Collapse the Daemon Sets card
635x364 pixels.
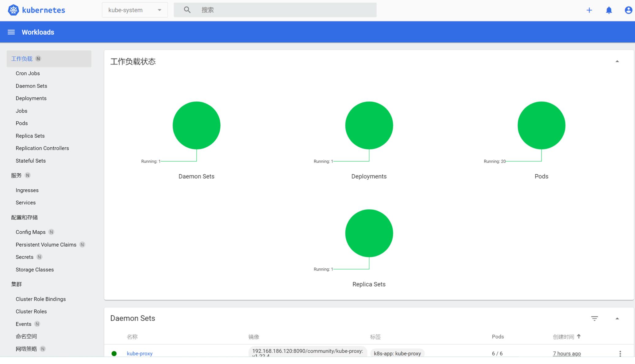(x=617, y=319)
